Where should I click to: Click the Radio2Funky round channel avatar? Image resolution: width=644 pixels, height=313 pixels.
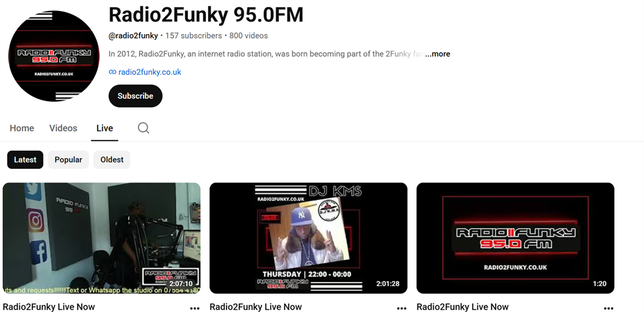coord(54,56)
